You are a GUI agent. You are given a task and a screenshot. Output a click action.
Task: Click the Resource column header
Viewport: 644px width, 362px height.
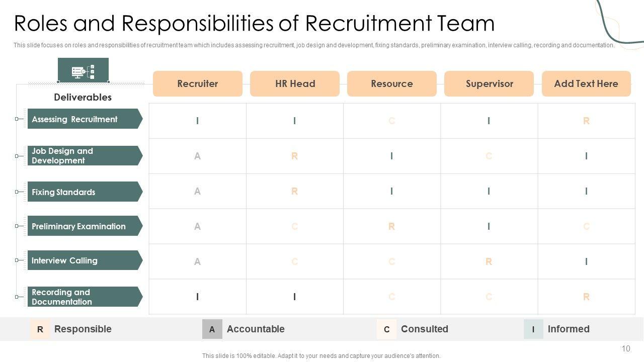pos(392,83)
